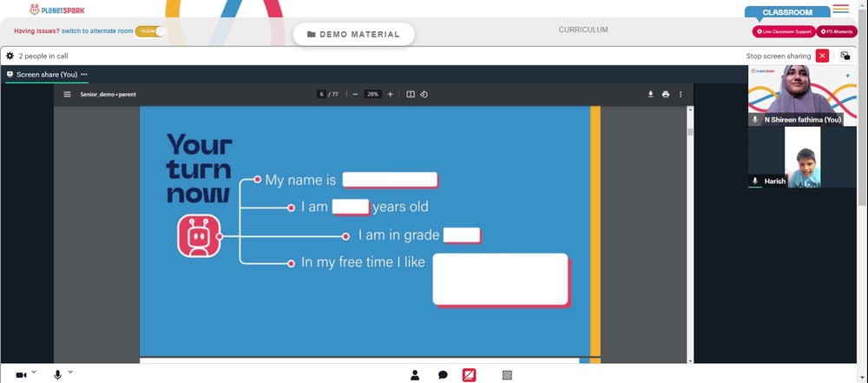
Task: Click the red screen-share icon
Action: coord(469,375)
